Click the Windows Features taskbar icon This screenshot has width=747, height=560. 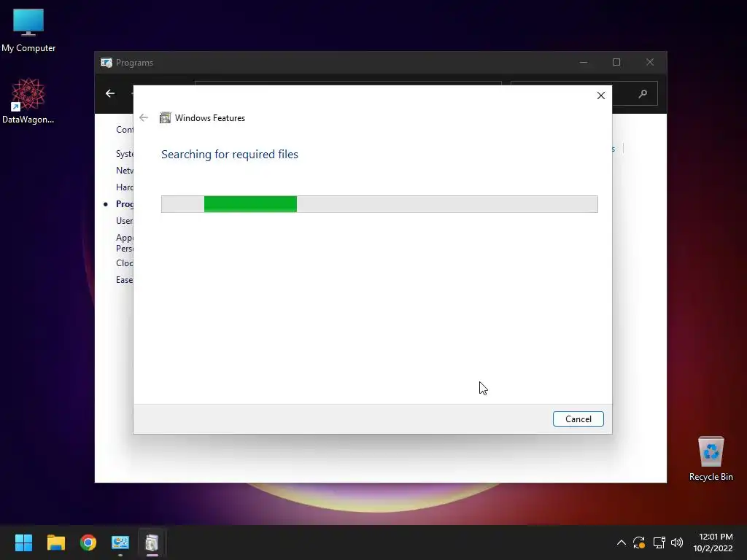[152, 542]
